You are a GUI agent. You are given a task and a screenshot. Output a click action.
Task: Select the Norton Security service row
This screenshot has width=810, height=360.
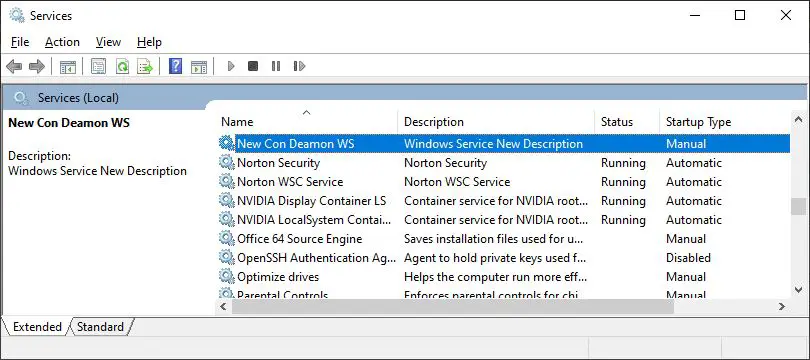[503, 163]
